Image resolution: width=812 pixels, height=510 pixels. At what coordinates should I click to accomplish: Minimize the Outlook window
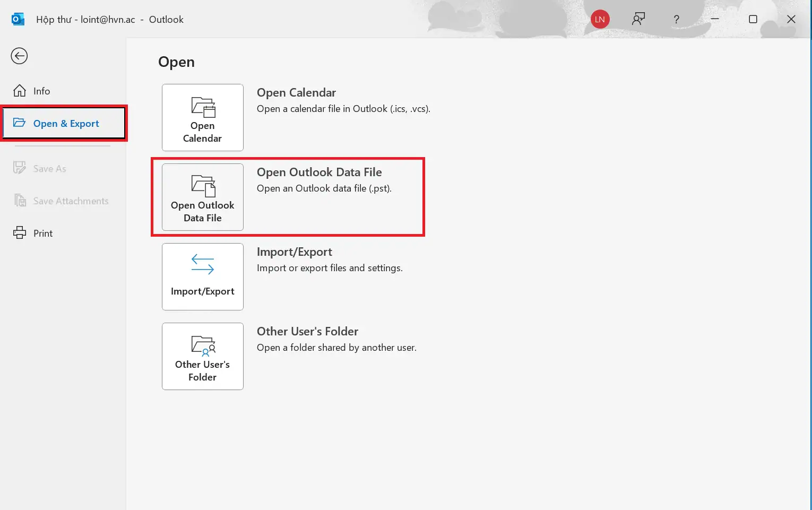715,19
